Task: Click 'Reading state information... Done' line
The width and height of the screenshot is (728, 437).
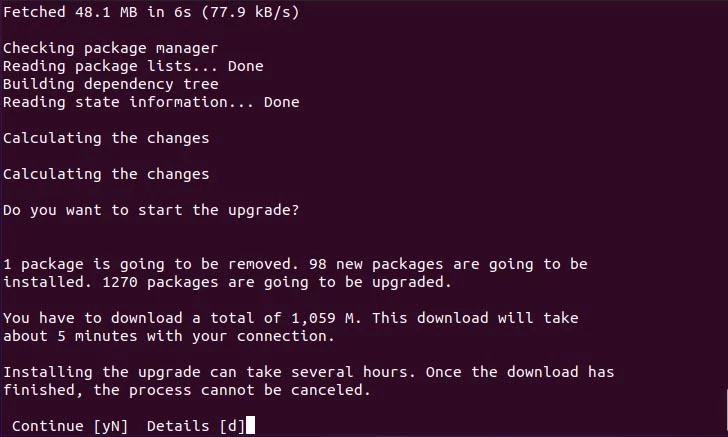Action: [151, 102]
